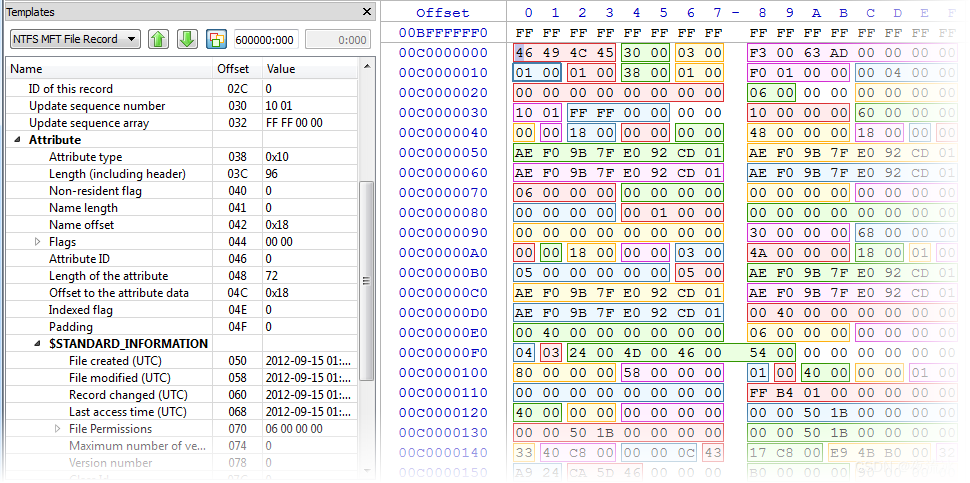Click the Name column header
Image resolution: width=970 pixels, height=483 pixels.
pyautogui.click(x=109, y=69)
